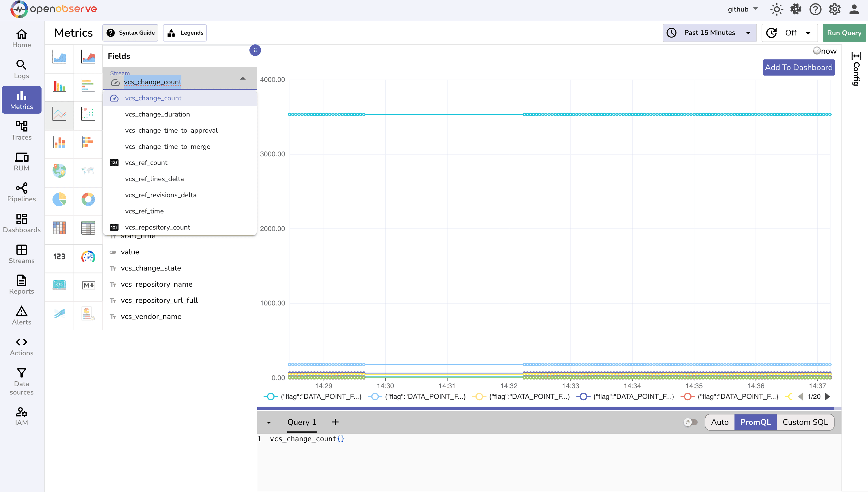Collapse the stream selection dropdown
Screen dimensions: 868x492
tap(243, 78)
